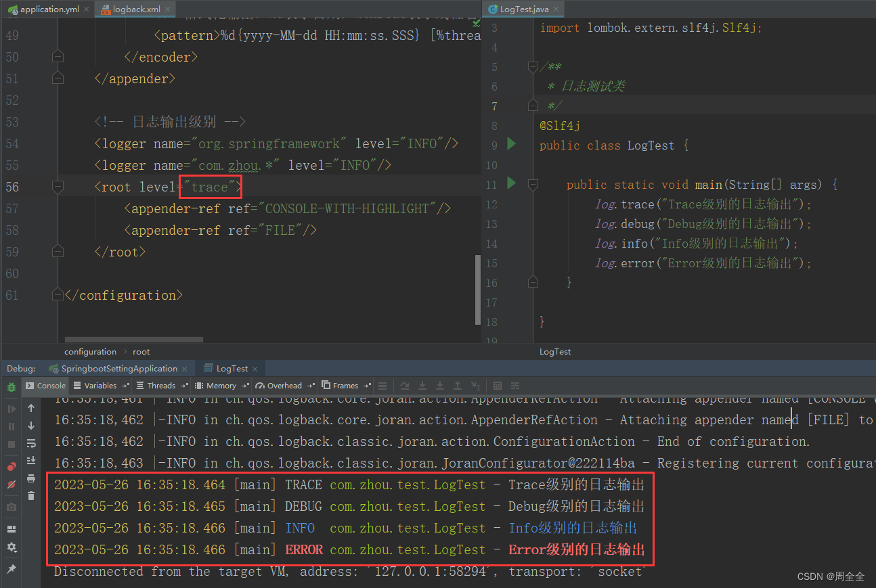Click the camera thread dump icon
The height and width of the screenshot is (588, 876).
tap(12, 507)
